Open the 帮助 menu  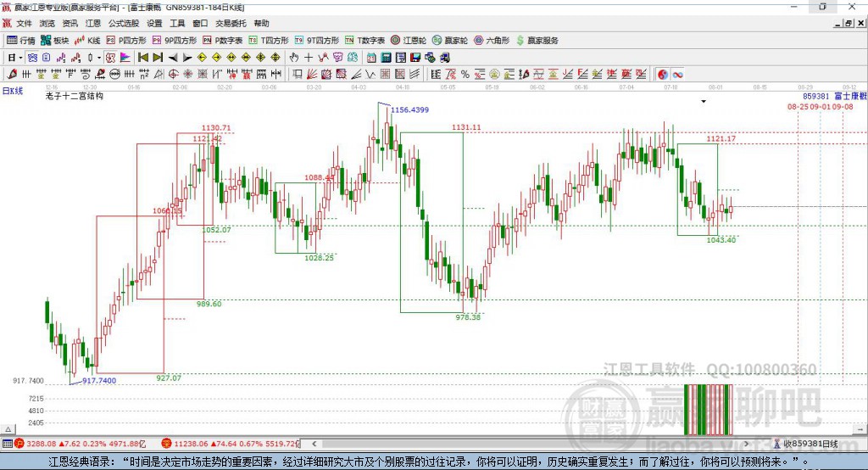coord(261,23)
